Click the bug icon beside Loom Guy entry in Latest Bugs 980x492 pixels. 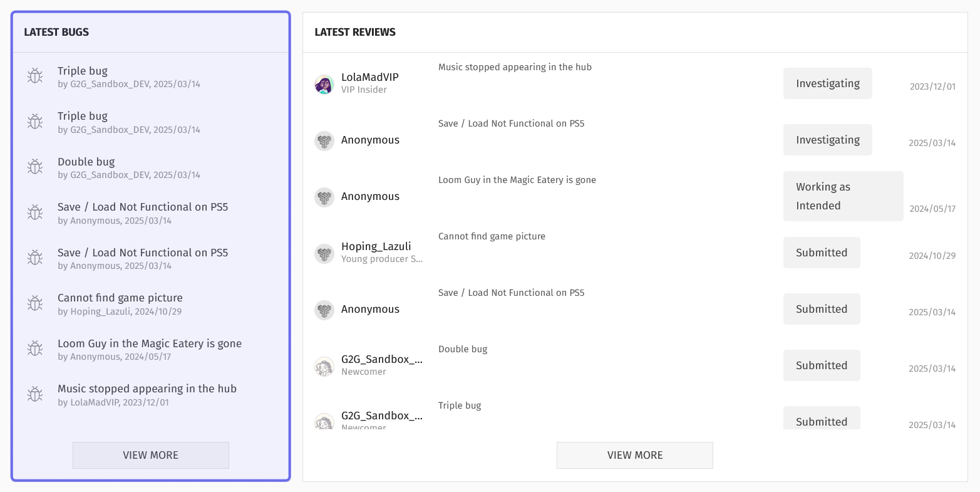point(35,348)
